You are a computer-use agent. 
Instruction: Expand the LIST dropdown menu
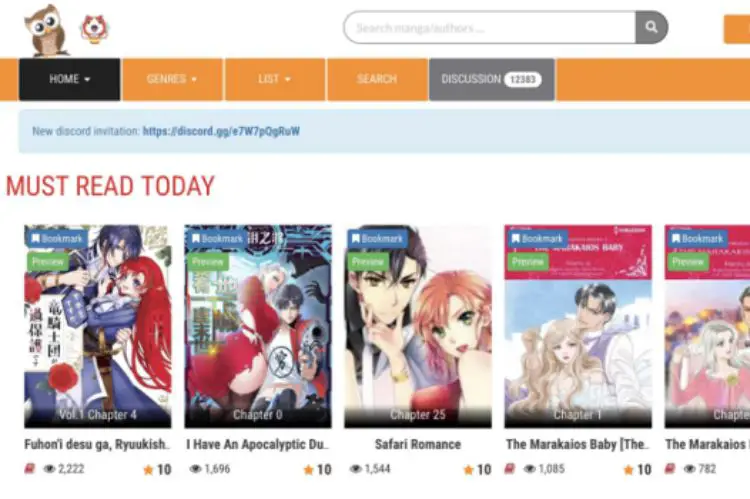pyautogui.click(x=275, y=79)
